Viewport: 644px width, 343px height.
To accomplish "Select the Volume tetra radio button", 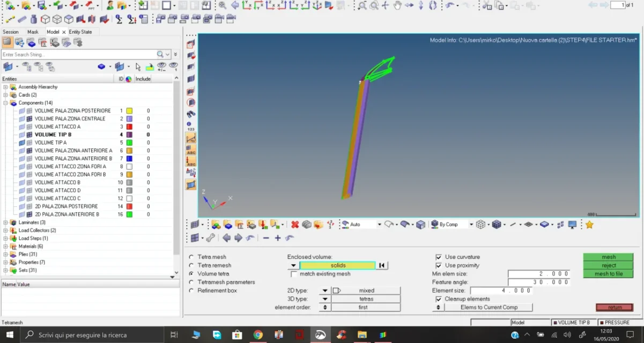I will coord(191,274).
